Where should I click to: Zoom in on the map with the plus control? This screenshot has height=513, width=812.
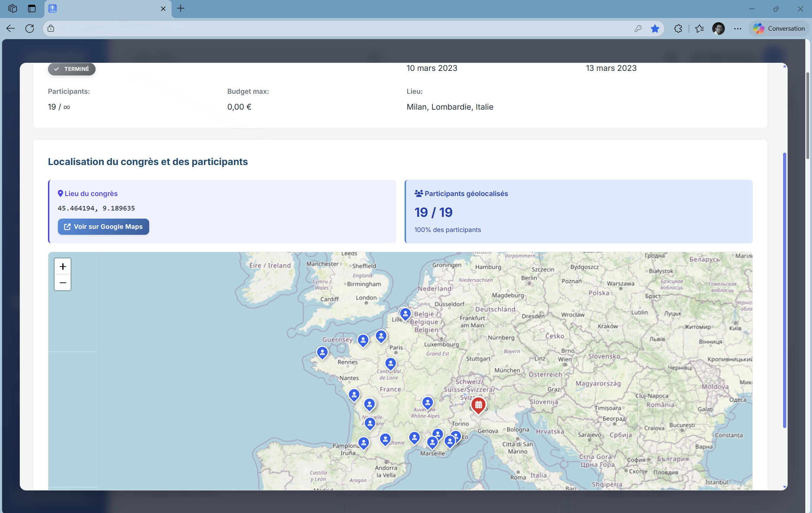click(62, 266)
